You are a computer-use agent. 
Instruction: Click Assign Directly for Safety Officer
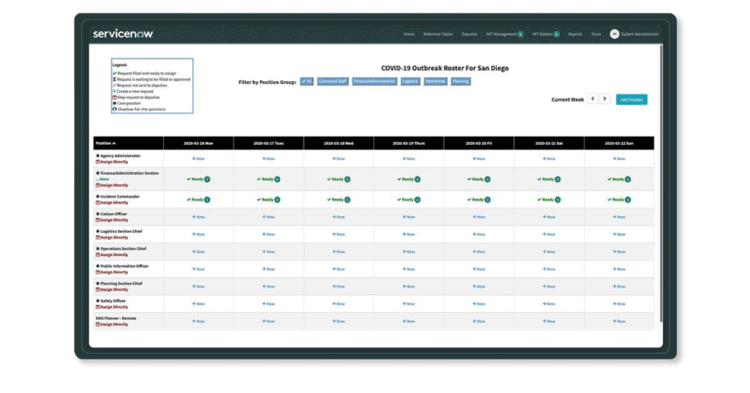[112, 307]
